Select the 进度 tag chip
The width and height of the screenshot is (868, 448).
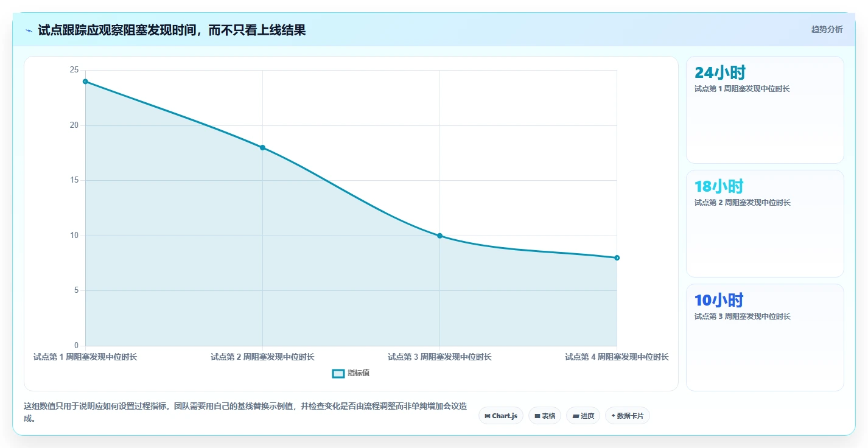[x=583, y=416]
